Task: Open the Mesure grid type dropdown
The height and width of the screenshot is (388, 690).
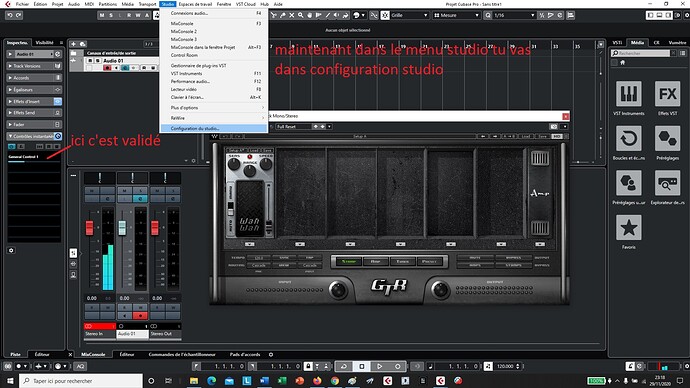Action: [x=456, y=15]
